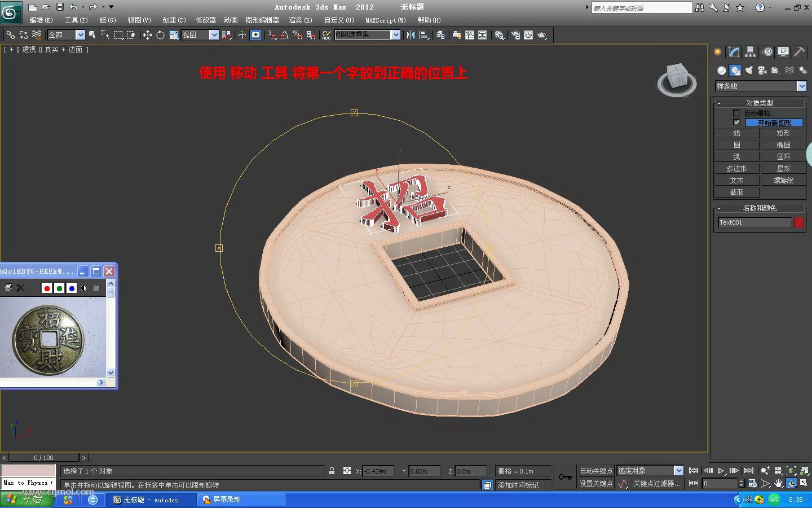The image size is (812, 508).
Task: Click the 0 / 100 time slider
Action: (43, 458)
